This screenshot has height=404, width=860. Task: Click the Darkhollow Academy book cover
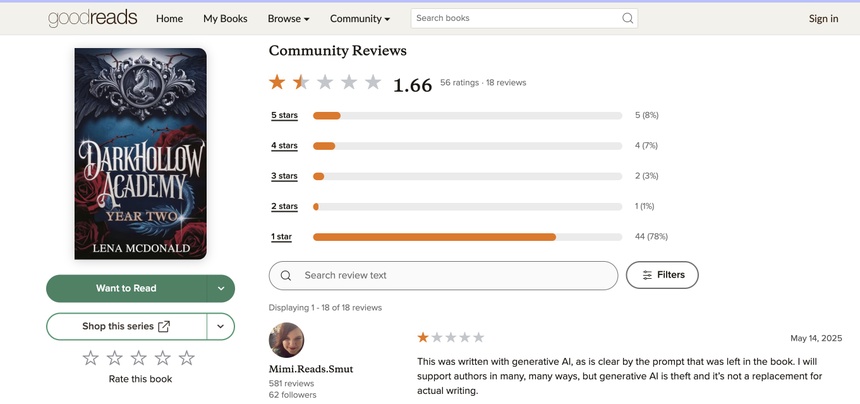(141, 154)
